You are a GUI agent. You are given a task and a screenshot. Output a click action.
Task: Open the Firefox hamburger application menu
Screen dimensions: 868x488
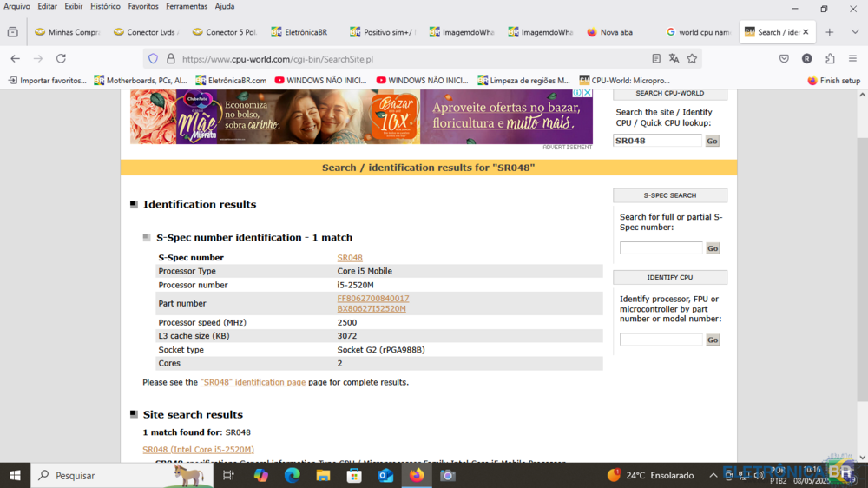pos(852,58)
